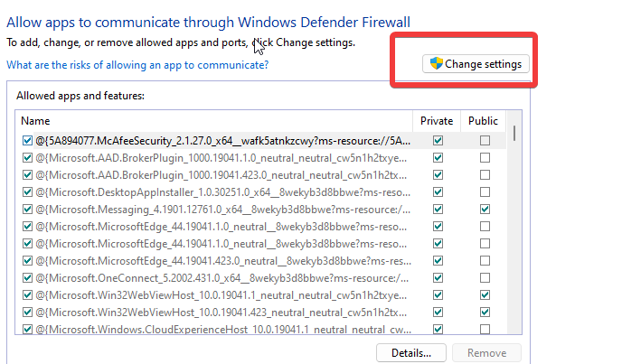Uncheck AAD.BrokerPlugin 1000.19041.1.0 name checkbox
622x364 pixels.
click(x=27, y=158)
